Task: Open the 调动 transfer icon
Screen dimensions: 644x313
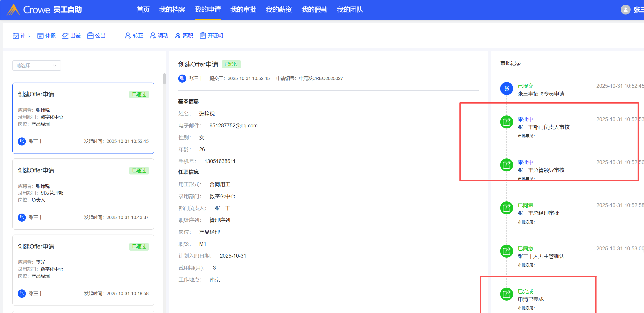Action: coord(153,36)
